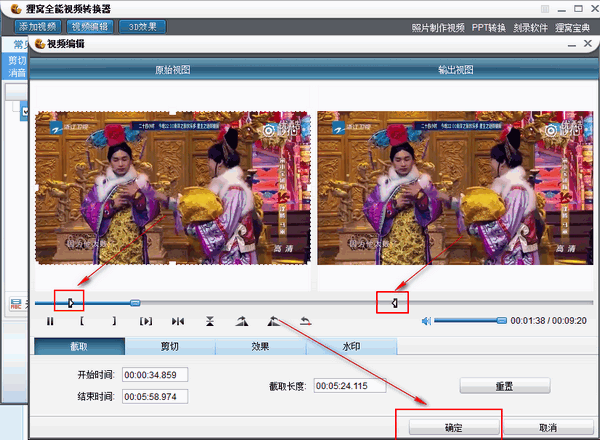600x440 pixels.
Task: Rotate video clockwise 90 degrees icon
Action: pos(242,321)
